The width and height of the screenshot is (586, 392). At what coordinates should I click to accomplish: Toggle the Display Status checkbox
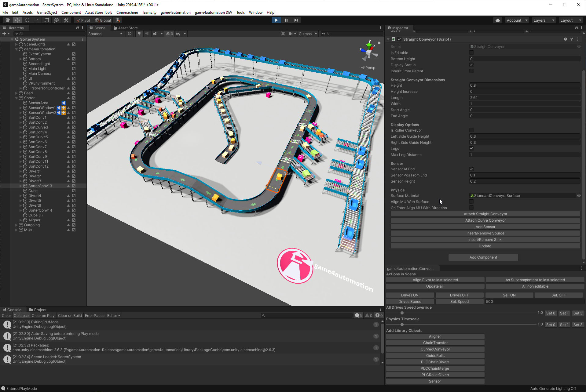pos(471,65)
